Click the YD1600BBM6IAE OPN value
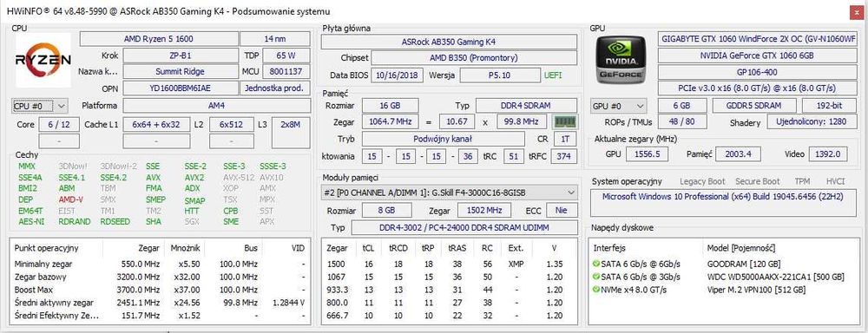The image size is (868, 333). [180, 88]
